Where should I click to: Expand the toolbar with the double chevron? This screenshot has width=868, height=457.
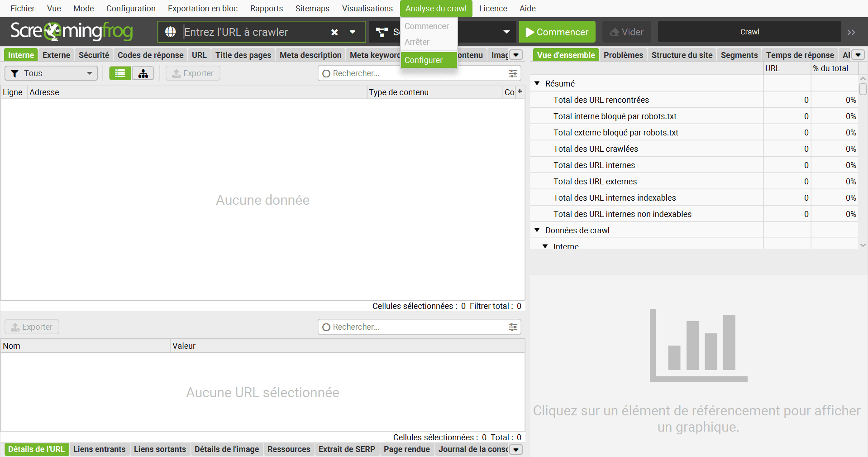(x=851, y=32)
